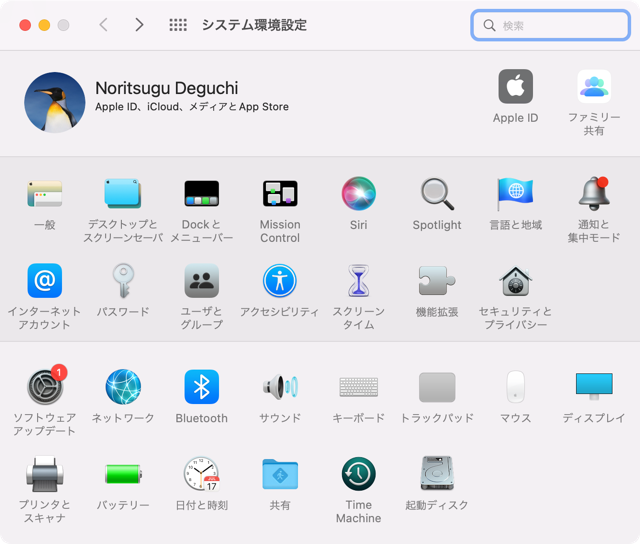Open プリンタとスキャナ preferences
Viewport: 640px width, 544px height.
point(44,474)
